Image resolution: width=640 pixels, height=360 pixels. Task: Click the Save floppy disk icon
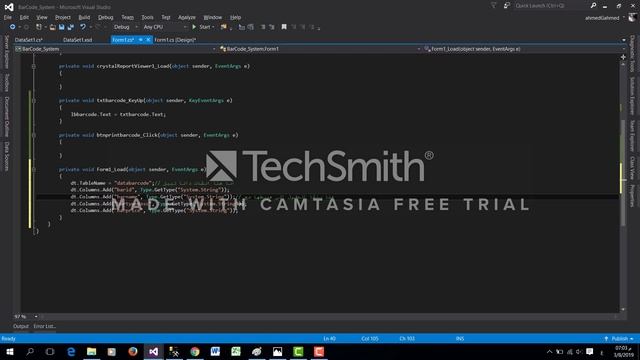coord(62,27)
